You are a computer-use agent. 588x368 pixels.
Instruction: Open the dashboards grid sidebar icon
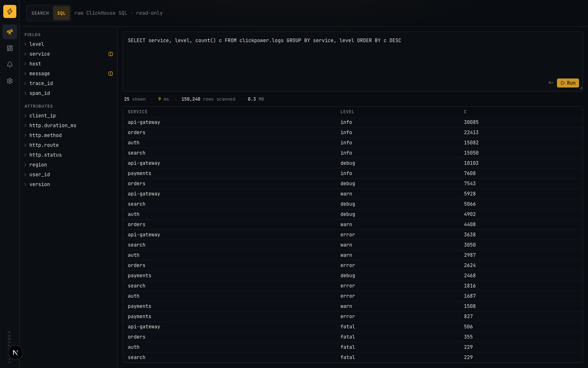[x=10, y=48]
